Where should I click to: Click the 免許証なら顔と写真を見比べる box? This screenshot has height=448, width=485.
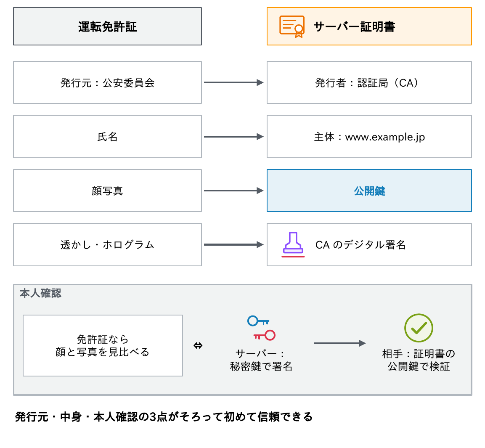pos(103,346)
